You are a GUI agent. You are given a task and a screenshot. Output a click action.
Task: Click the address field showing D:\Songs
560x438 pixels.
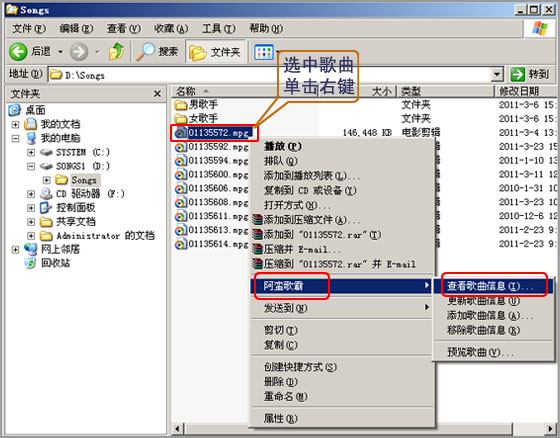pyautogui.click(x=270, y=75)
